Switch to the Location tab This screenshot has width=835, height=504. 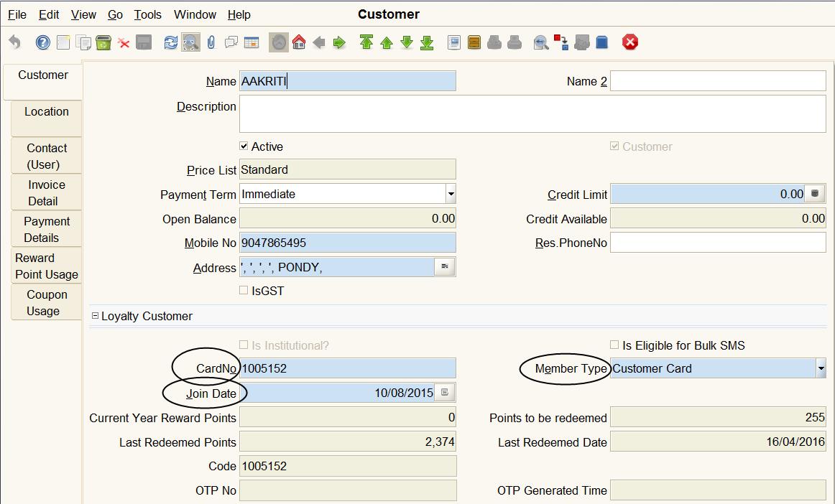pos(46,118)
